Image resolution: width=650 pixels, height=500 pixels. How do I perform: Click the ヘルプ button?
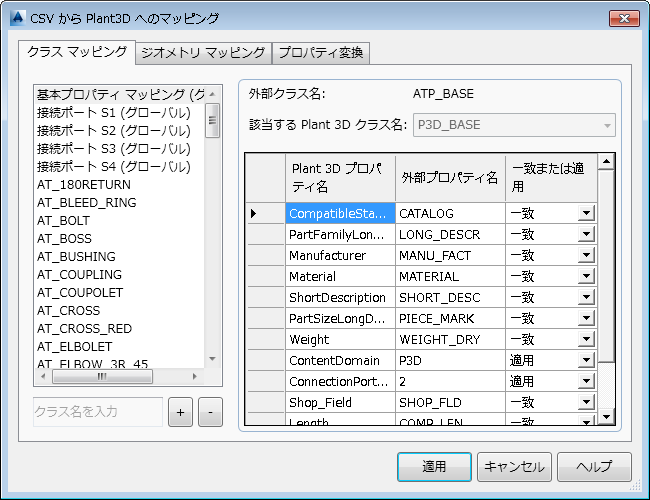(594, 467)
